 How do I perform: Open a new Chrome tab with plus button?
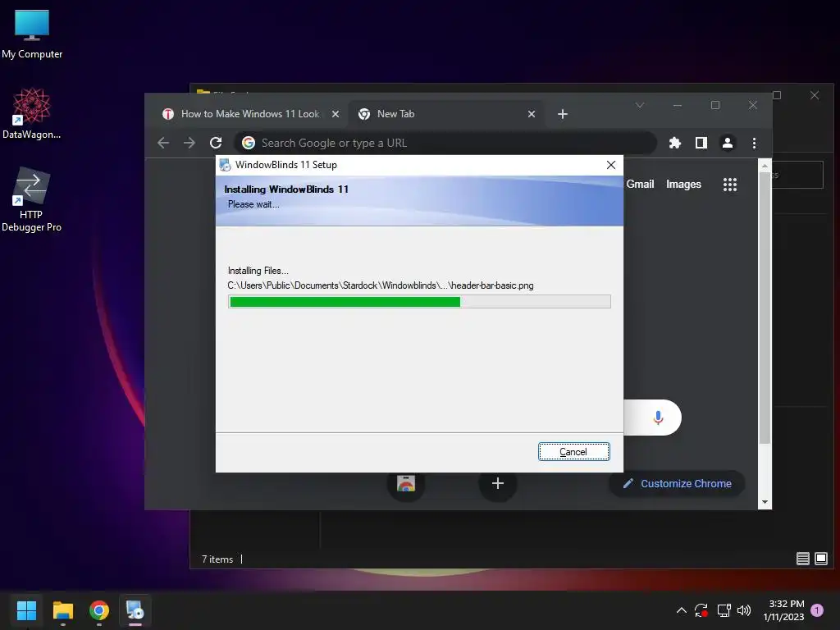(x=562, y=114)
